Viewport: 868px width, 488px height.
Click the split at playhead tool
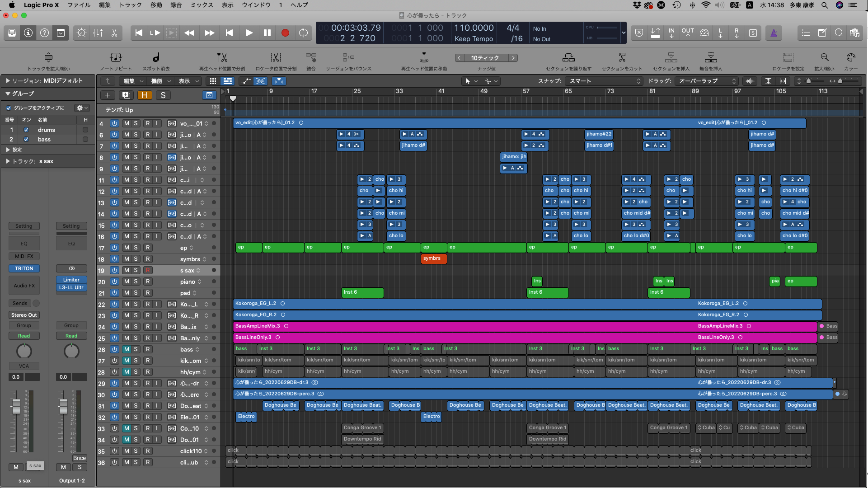pyautogui.click(x=222, y=58)
